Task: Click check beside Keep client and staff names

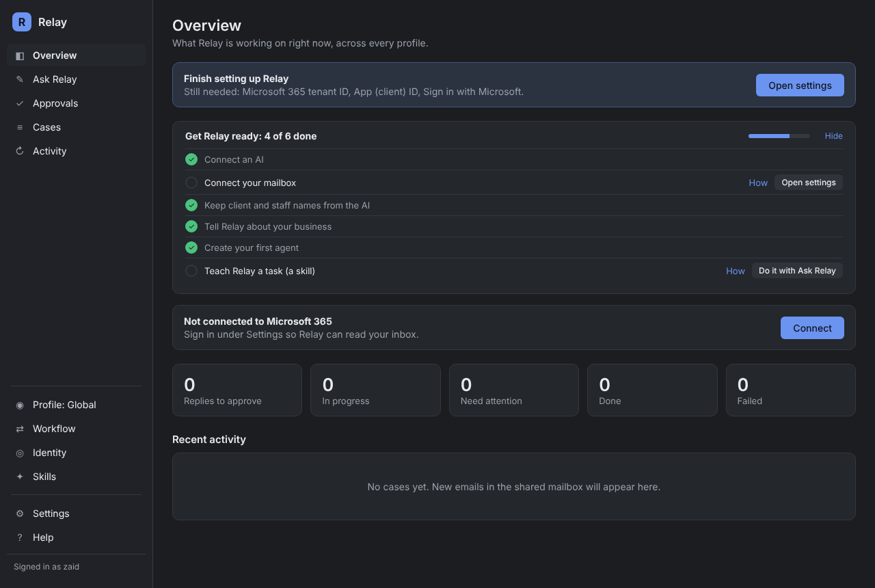Action: [191, 205]
